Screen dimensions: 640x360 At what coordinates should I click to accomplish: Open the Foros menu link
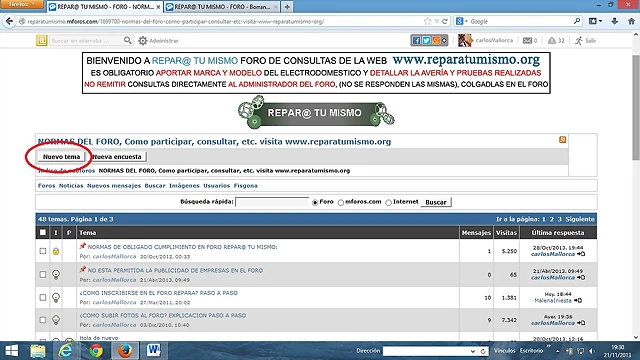(x=47, y=186)
